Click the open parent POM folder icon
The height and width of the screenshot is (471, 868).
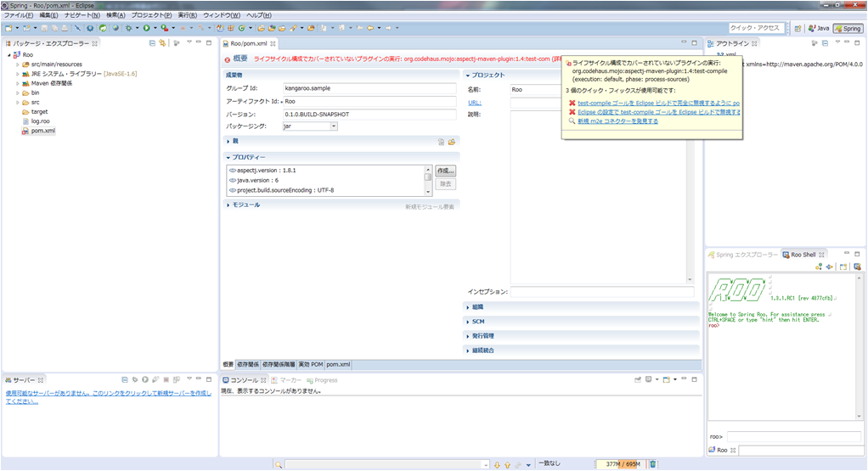click(452, 142)
